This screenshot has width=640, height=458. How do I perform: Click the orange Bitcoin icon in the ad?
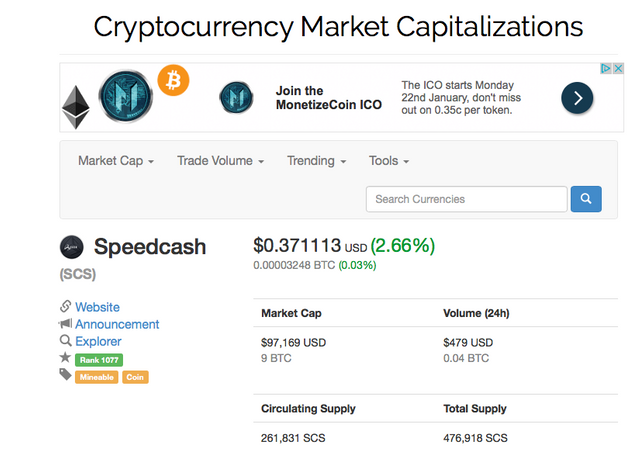pyautogui.click(x=173, y=81)
